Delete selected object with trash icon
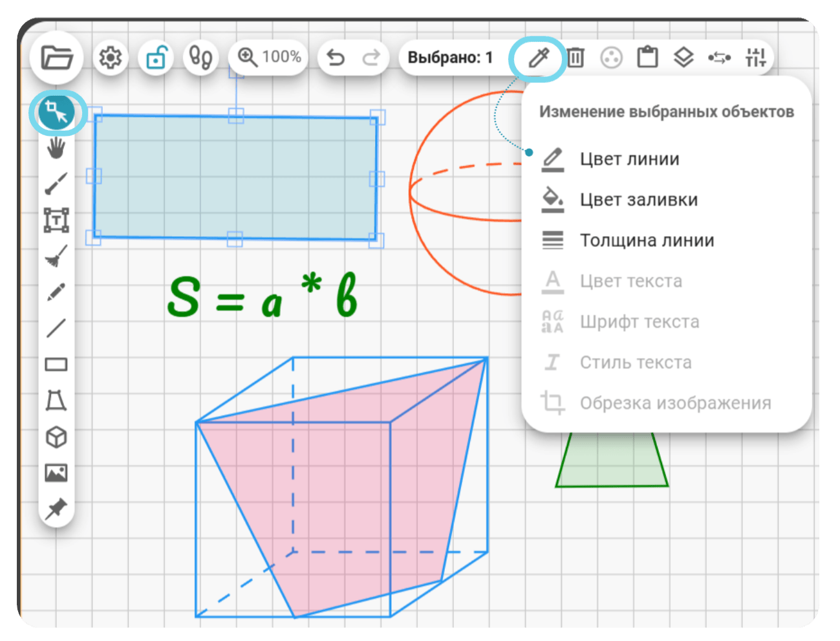The image size is (840, 641). pos(576,58)
